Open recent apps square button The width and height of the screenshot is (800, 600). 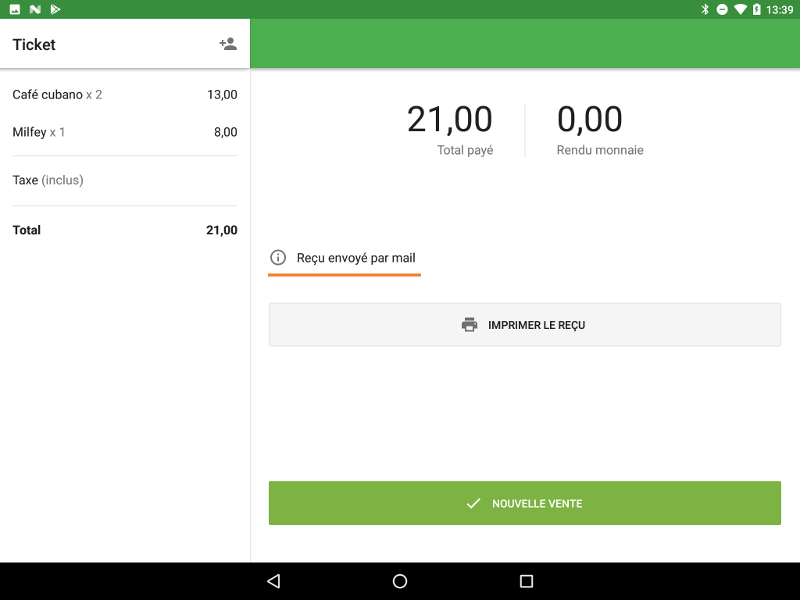pos(526,581)
